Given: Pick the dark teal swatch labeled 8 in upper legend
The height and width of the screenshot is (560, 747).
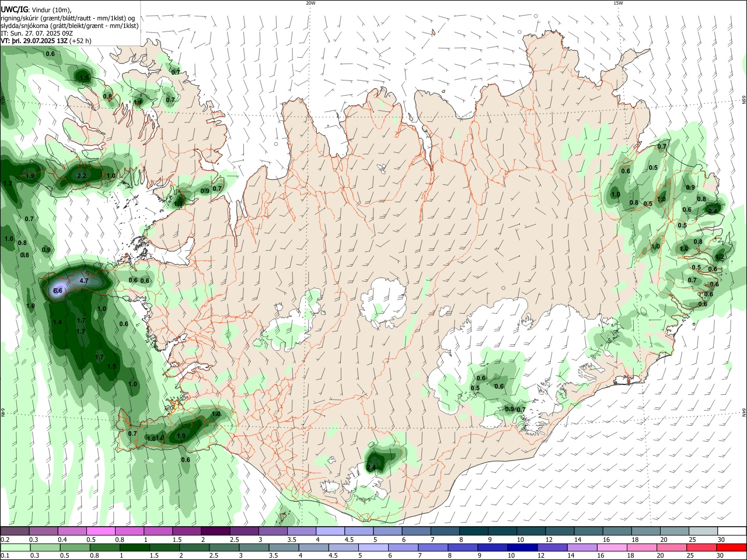Looking at the screenshot, I should pyautogui.click(x=473, y=531).
